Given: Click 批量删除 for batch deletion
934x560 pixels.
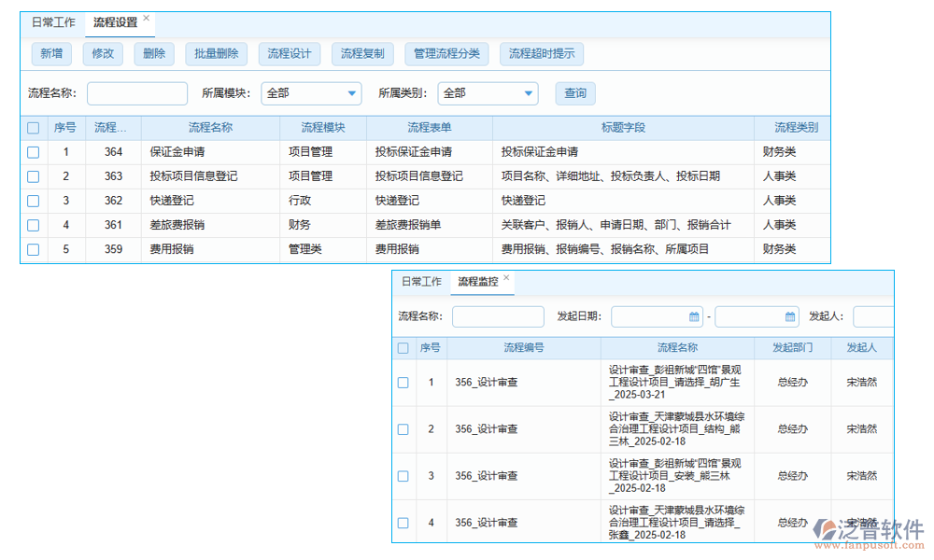Looking at the screenshot, I should pos(214,53).
